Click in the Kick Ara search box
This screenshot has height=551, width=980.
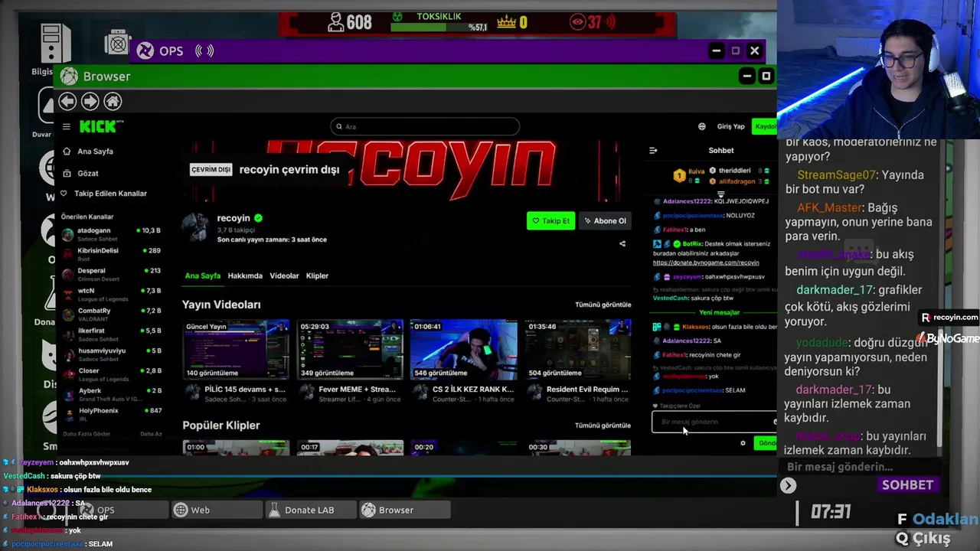click(425, 126)
